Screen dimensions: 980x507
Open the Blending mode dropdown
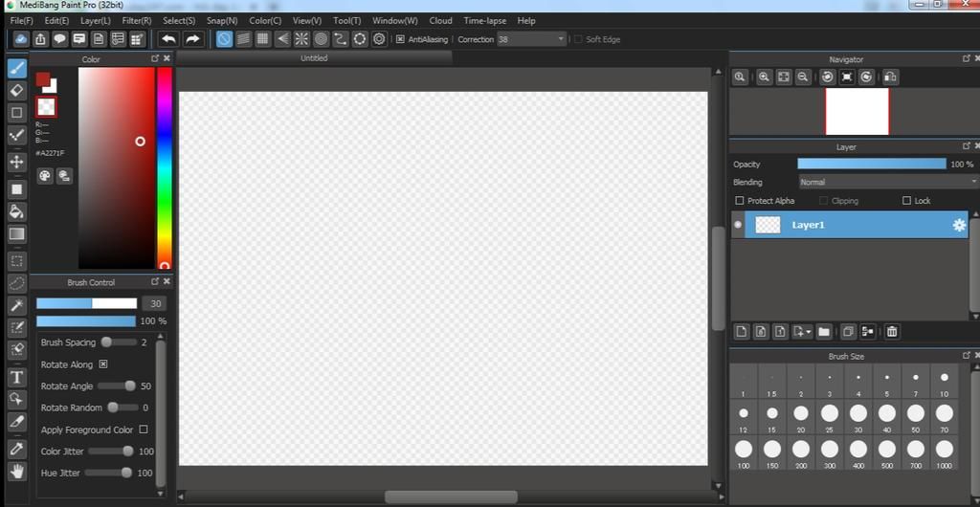(x=887, y=183)
